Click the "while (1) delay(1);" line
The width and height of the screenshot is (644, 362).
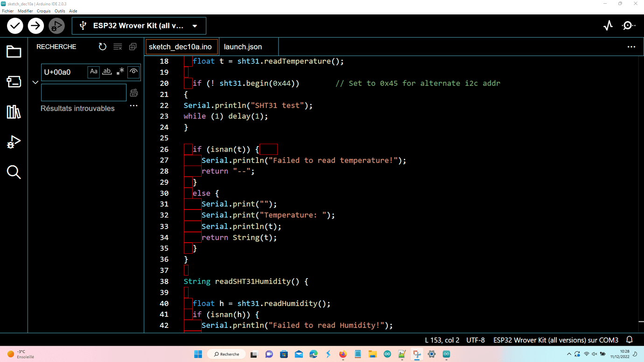coord(226,116)
